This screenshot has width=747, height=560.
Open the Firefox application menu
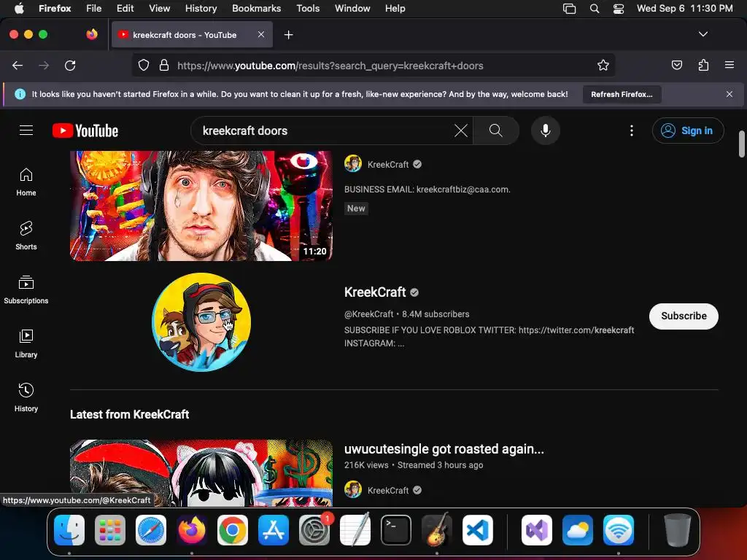(x=729, y=65)
